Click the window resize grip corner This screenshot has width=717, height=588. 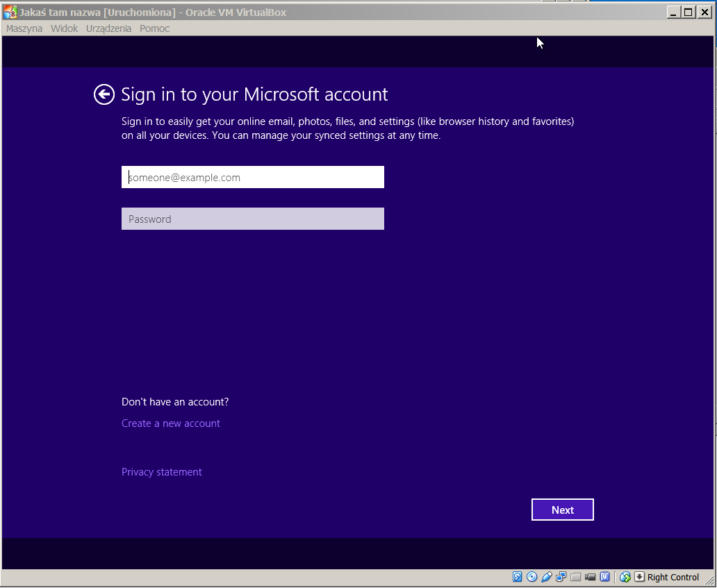(709, 579)
